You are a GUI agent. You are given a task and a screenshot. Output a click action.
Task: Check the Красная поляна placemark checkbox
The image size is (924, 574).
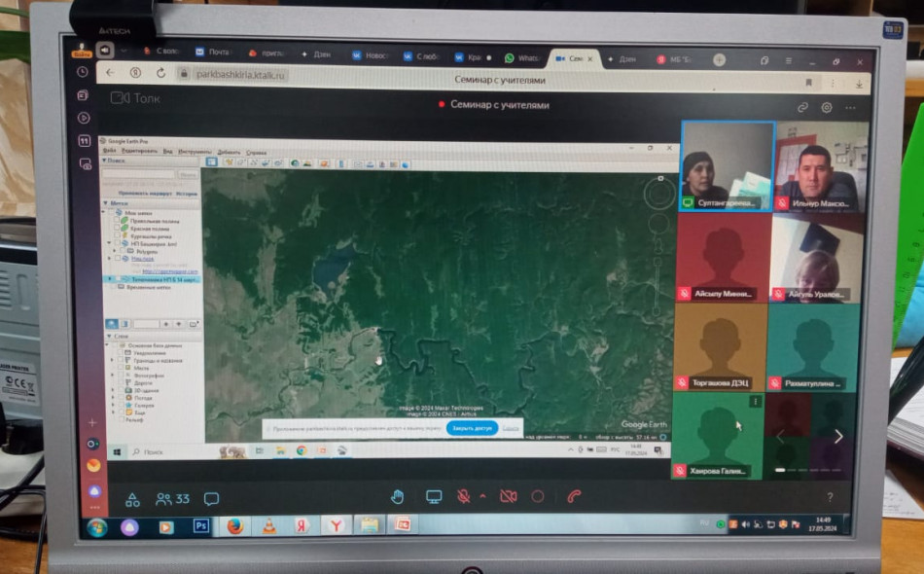[x=117, y=228]
